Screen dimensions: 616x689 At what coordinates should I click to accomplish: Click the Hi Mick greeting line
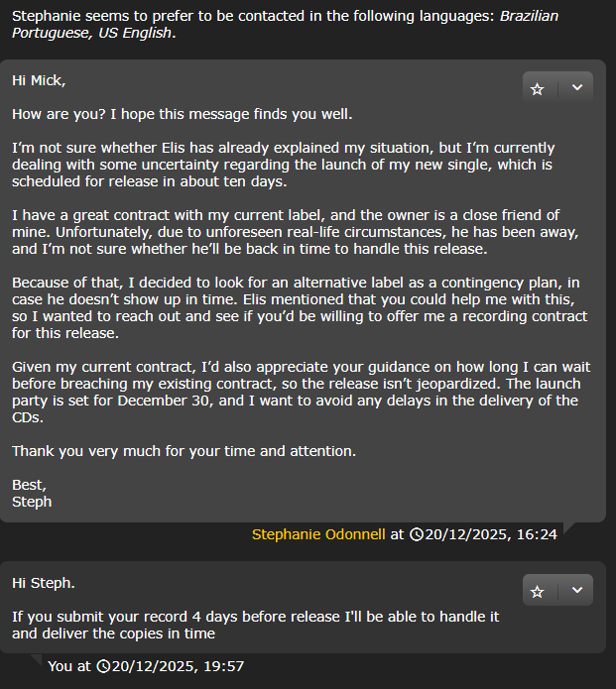click(39, 80)
